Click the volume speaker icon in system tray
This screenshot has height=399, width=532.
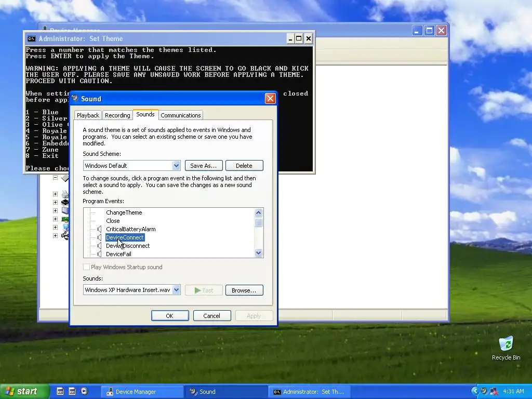tap(484, 391)
